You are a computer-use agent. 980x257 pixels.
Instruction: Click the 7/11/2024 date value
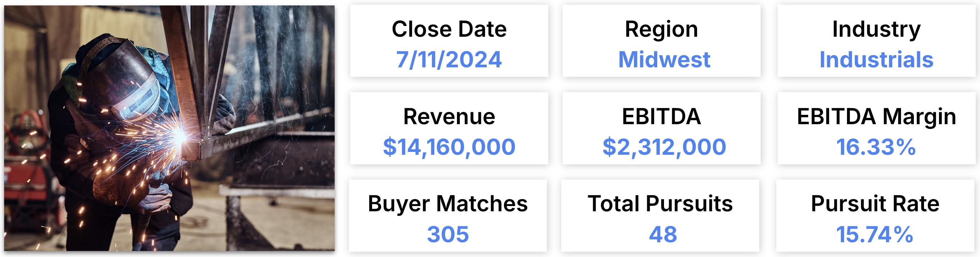point(449,60)
